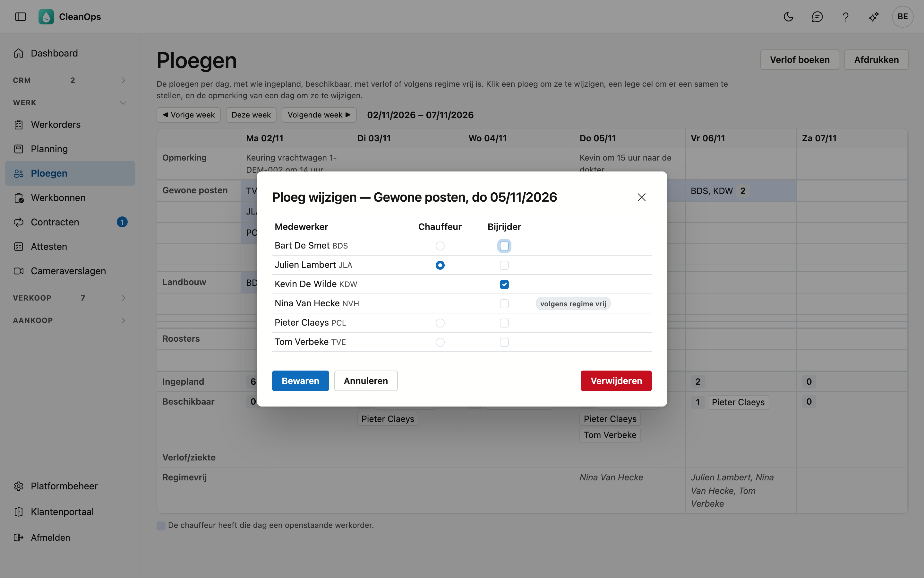The width and height of the screenshot is (924, 578).
Task: Check Bart De Smet bijrijder checkbox
Action: 504,246
